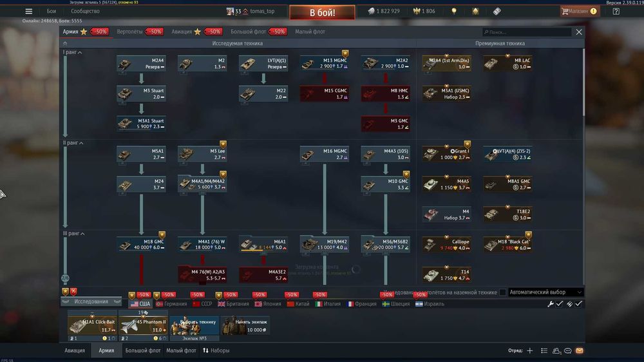Click the research tree vertical scrollbar
644x362 pixels.
click(x=583, y=82)
